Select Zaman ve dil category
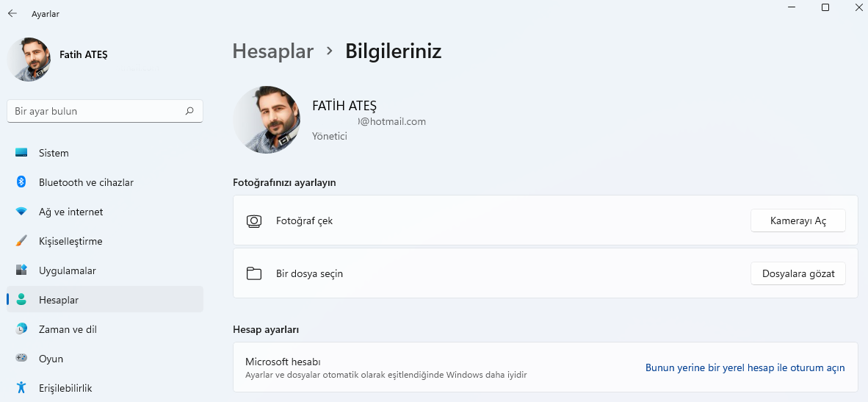 click(104, 329)
